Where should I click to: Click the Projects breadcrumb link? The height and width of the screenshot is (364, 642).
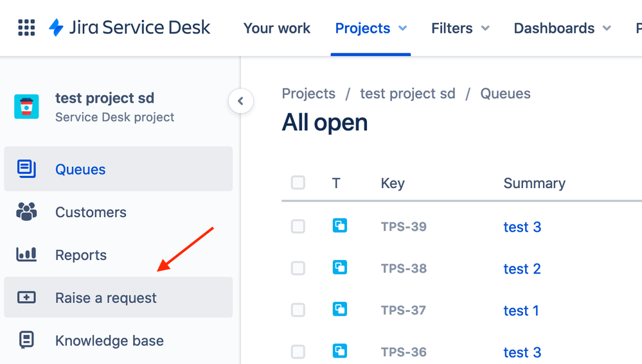coord(308,94)
